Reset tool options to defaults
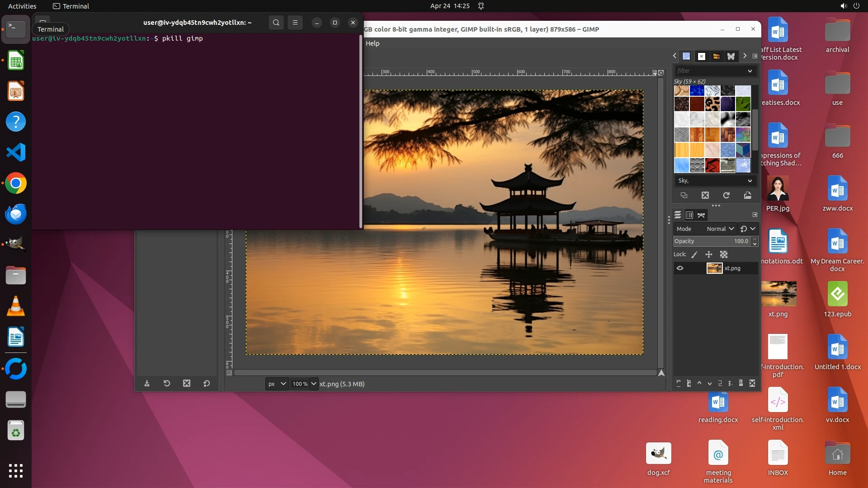 [207, 383]
